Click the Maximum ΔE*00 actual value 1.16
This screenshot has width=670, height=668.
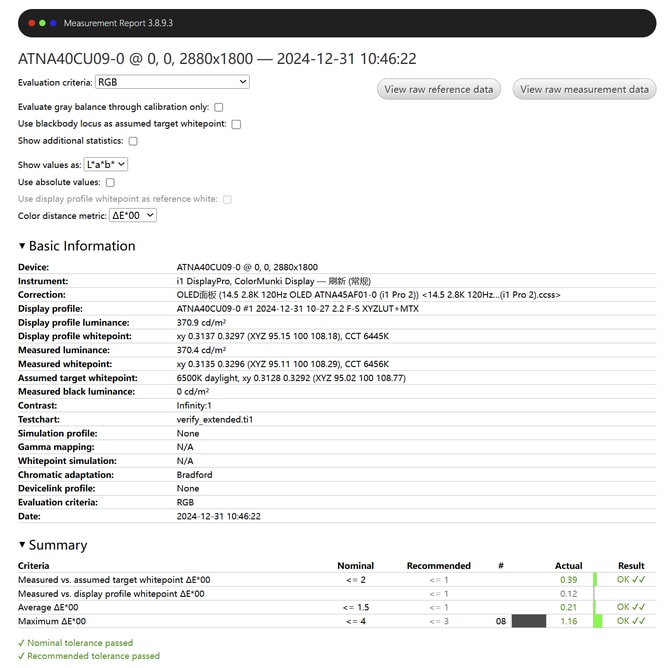(569, 621)
